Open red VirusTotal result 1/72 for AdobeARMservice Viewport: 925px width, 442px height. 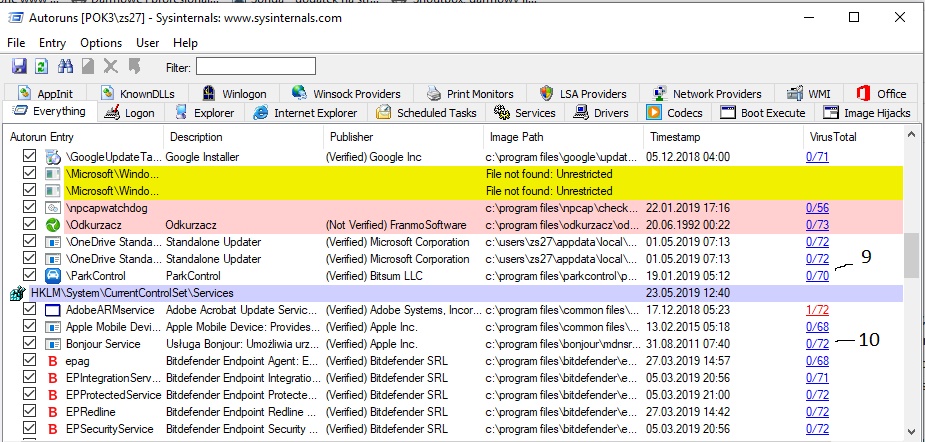pyautogui.click(x=817, y=310)
